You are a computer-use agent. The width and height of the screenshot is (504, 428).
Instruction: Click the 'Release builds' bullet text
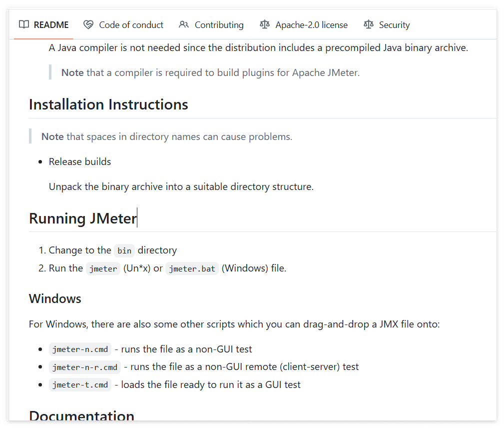(80, 161)
